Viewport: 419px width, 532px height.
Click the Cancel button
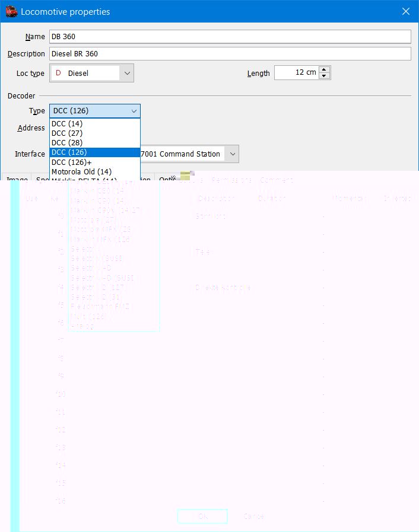click(x=254, y=517)
